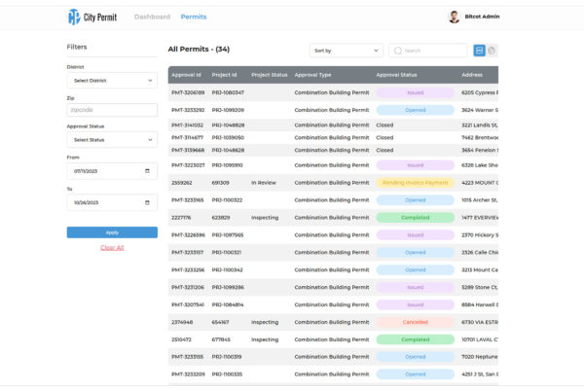The image size is (584, 392).
Task: Switch to the table list view icon
Action: [x=479, y=50]
